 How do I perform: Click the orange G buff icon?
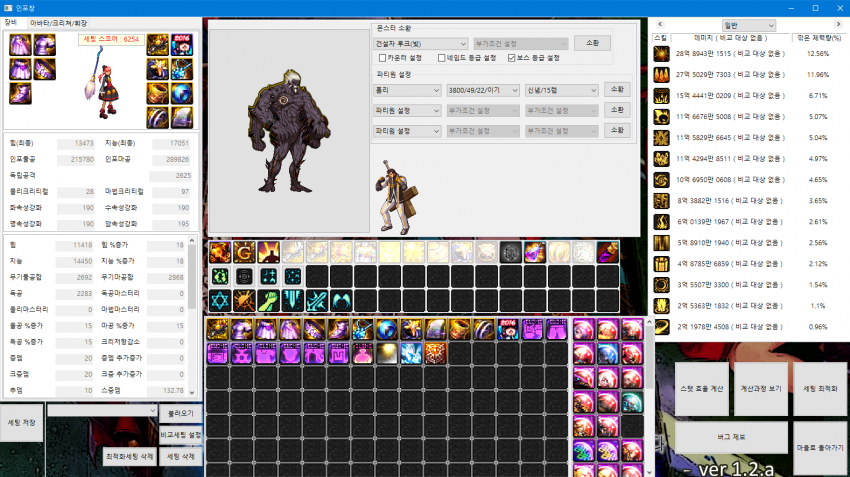pyautogui.click(x=243, y=252)
